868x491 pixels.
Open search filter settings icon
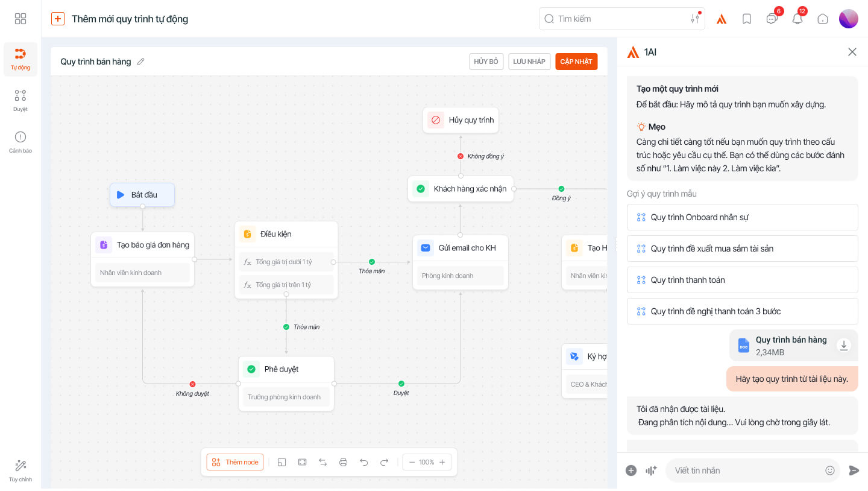coord(695,19)
